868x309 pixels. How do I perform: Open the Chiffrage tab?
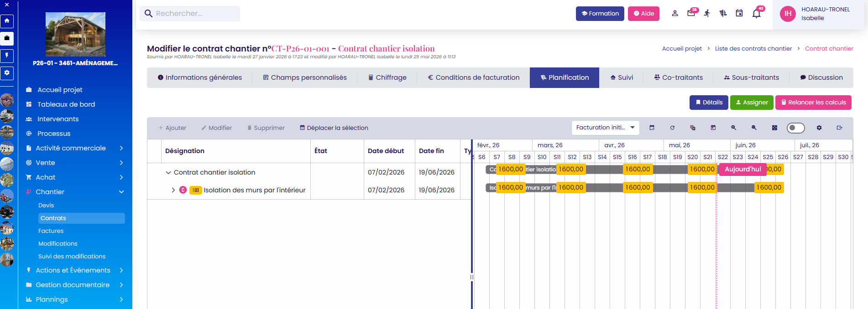[387, 77]
